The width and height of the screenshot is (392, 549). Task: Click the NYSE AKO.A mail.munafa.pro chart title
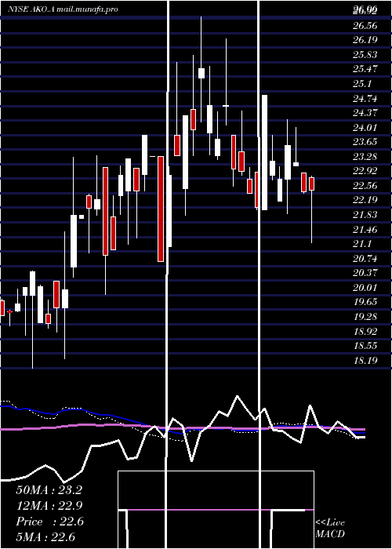tap(63, 9)
